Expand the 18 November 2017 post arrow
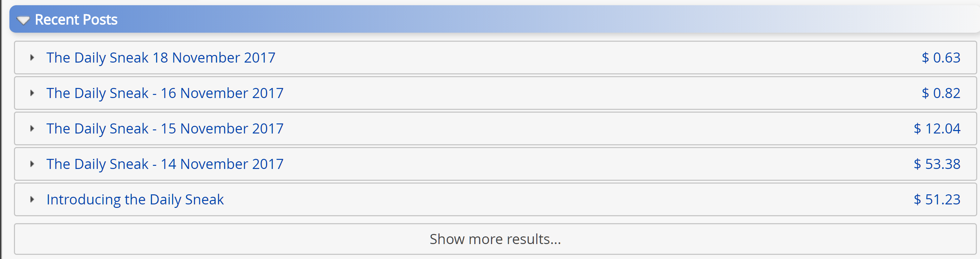980x259 pixels. pyautogui.click(x=32, y=58)
